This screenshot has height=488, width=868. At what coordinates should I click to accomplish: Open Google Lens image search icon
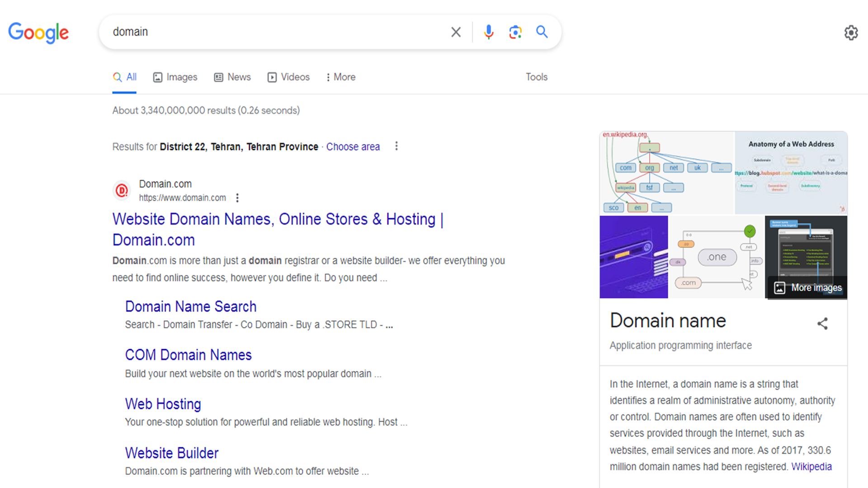pos(515,32)
